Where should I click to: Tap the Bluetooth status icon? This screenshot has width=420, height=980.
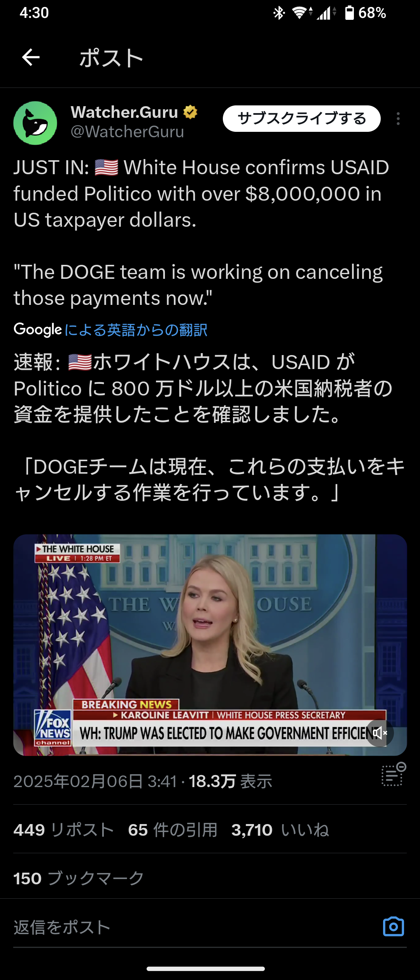pyautogui.click(x=279, y=13)
